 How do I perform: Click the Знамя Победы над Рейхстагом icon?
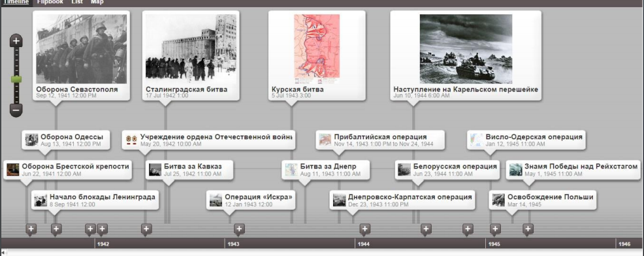[516, 170]
